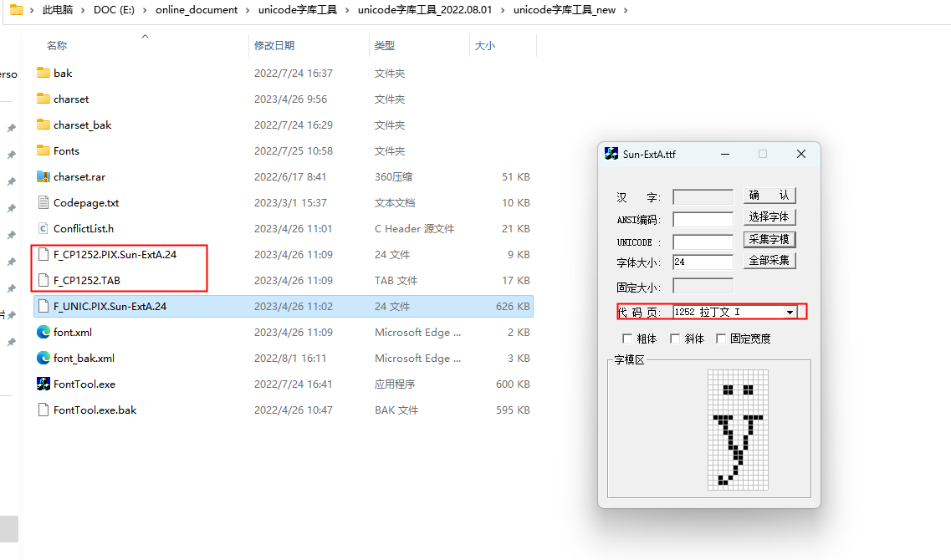The image size is (951, 560).
Task: Expand chevron after 此电脑 in address bar
Action: [x=83, y=10]
